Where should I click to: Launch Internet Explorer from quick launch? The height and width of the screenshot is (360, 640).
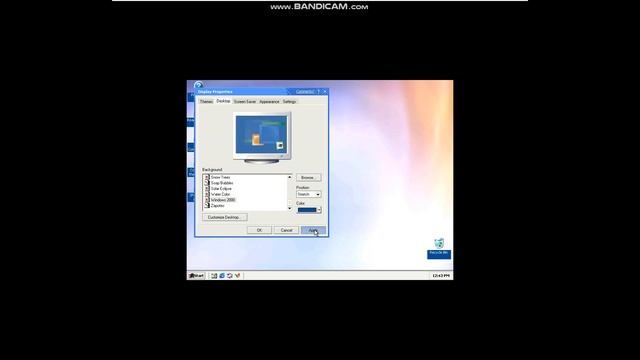(x=222, y=276)
